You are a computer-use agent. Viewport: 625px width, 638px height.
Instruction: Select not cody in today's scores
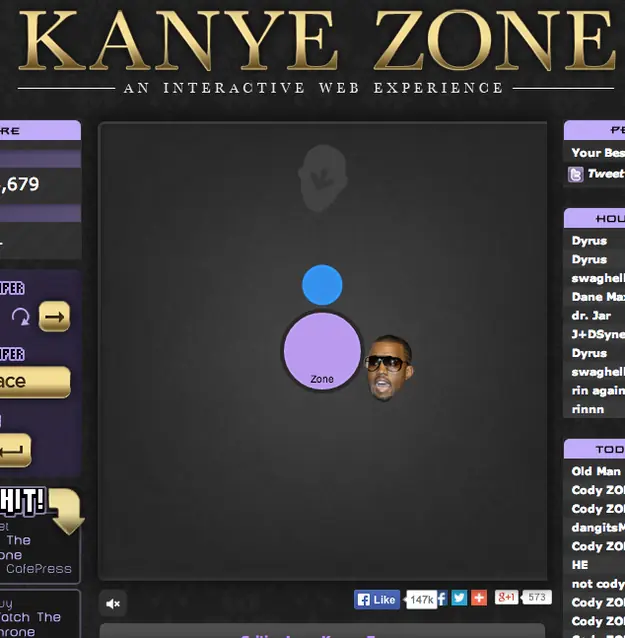tap(597, 583)
